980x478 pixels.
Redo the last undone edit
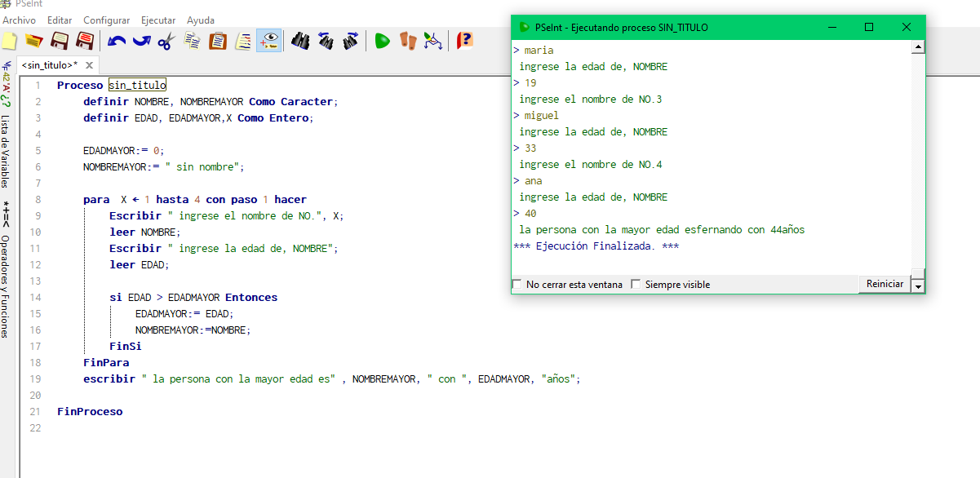(141, 40)
